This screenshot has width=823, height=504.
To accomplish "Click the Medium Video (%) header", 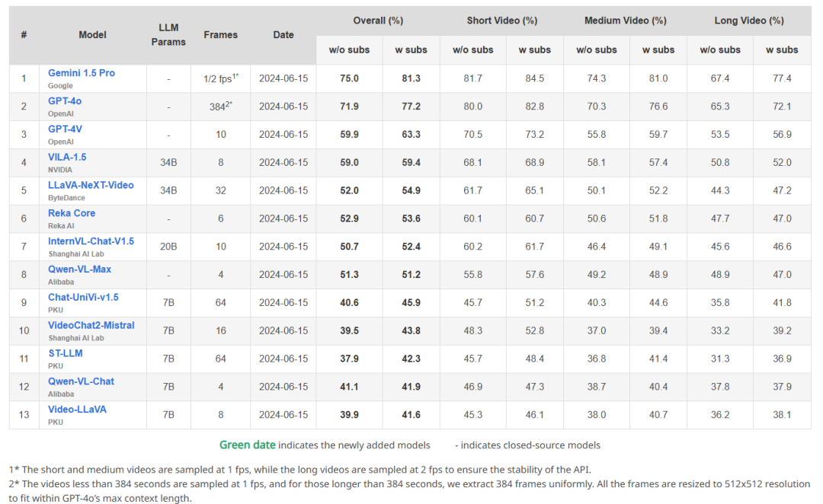I will [625, 21].
